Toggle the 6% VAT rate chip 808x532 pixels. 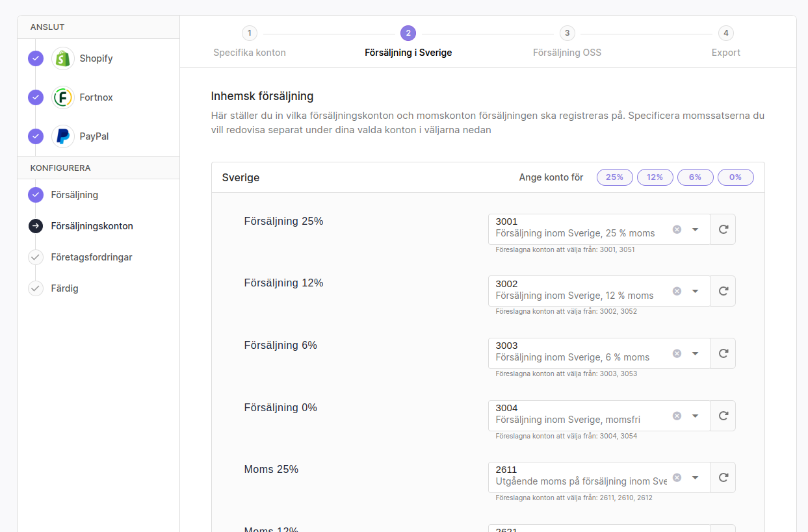pos(695,177)
